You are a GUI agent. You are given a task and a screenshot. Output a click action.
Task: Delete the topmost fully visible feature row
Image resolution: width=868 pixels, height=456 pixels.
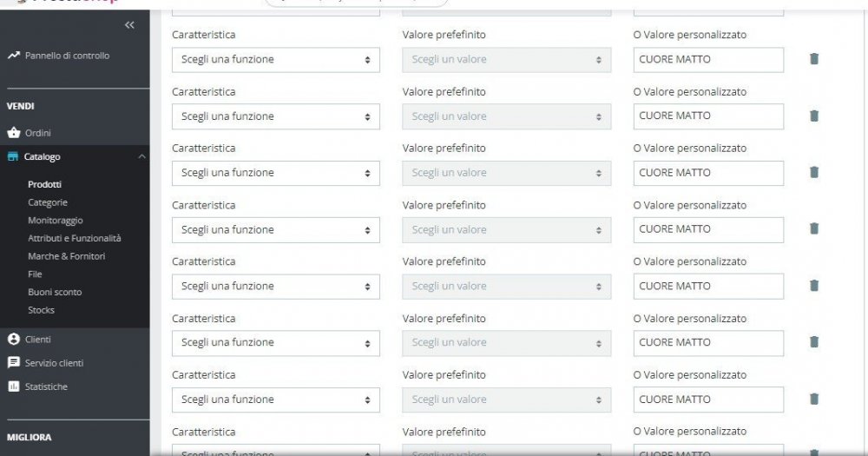pyautogui.click(x=813, y=59)
